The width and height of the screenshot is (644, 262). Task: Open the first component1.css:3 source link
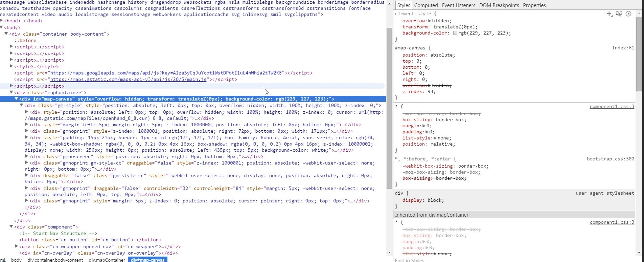click(x=612, y=107)
